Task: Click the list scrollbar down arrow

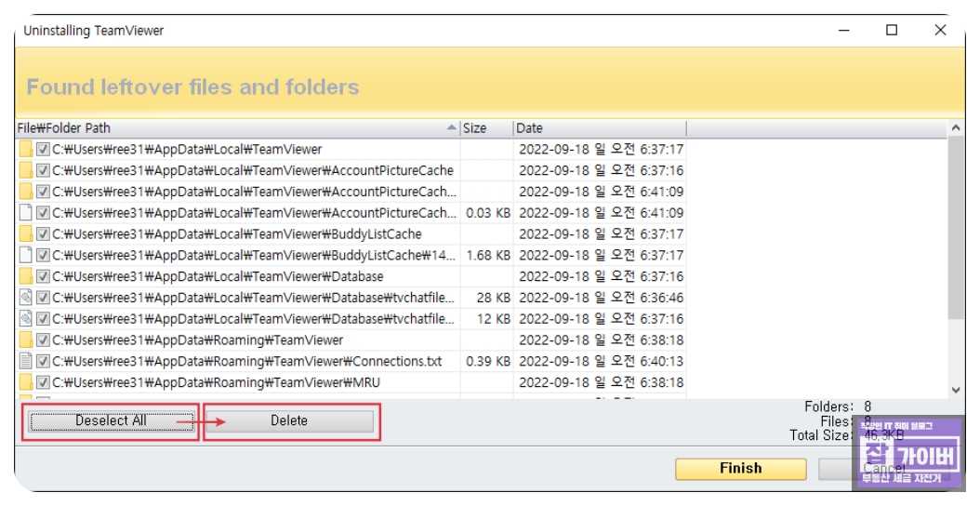Action: click(956, 391)
